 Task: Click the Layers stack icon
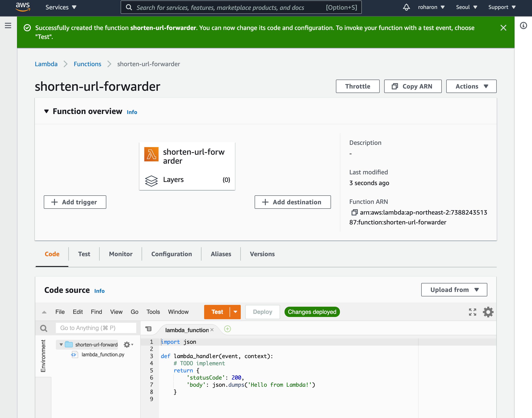point(151,181)
